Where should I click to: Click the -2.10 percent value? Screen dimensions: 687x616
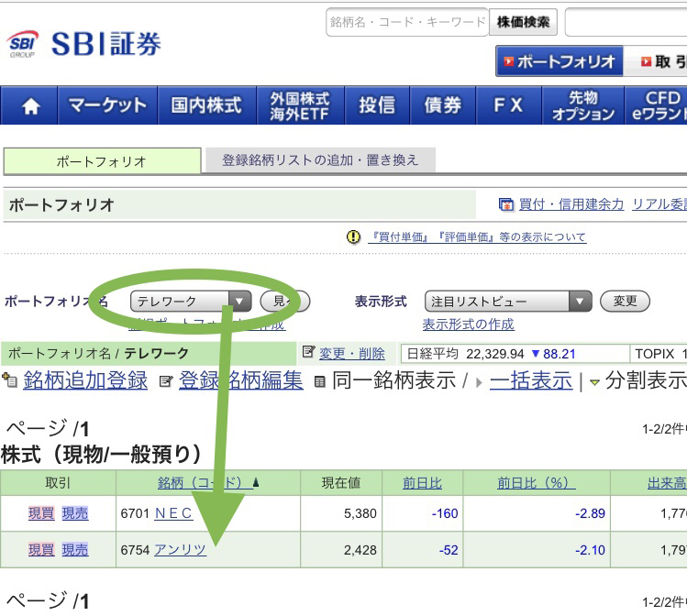(590, 550)
